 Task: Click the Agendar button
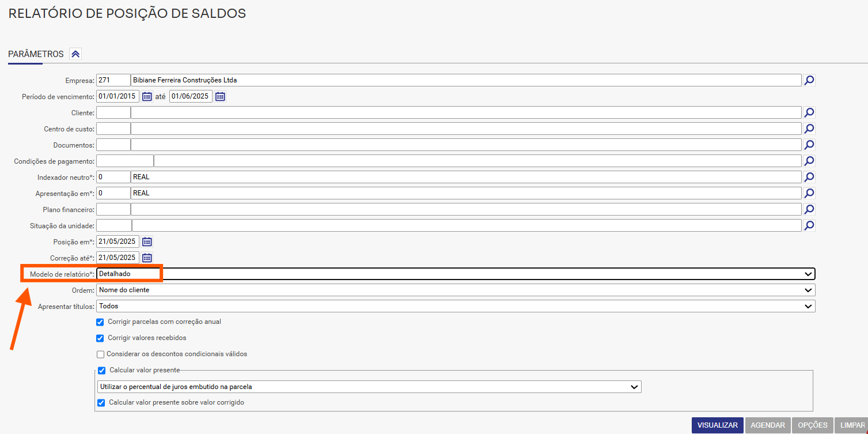(x=768, y=425)
